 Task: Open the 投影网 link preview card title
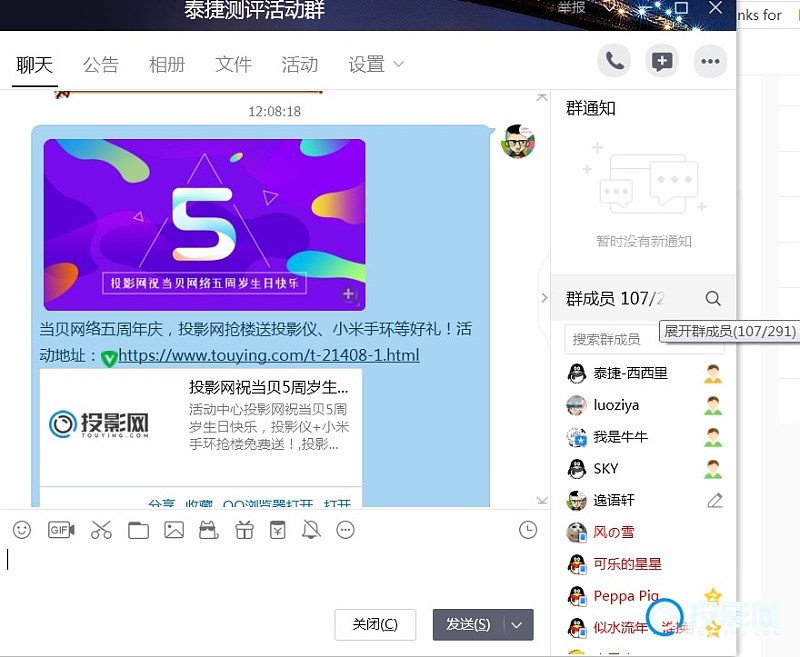tap(268, 388)
